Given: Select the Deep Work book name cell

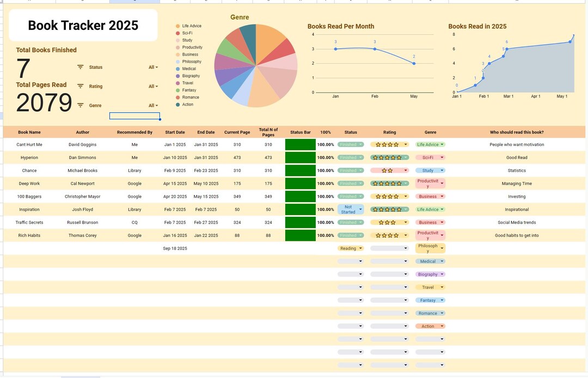Looking at the screenshot, I should (x=29, y=184).
